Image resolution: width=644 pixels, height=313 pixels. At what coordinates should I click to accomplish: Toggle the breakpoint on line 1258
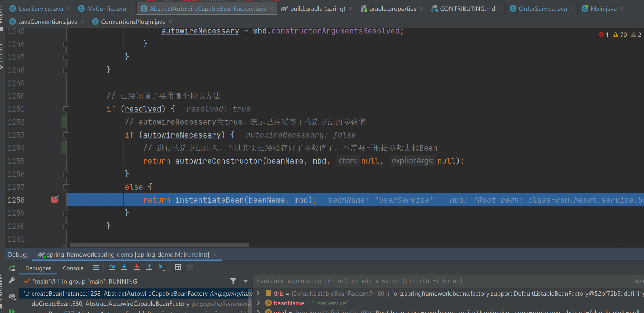(x=55, y=200)
